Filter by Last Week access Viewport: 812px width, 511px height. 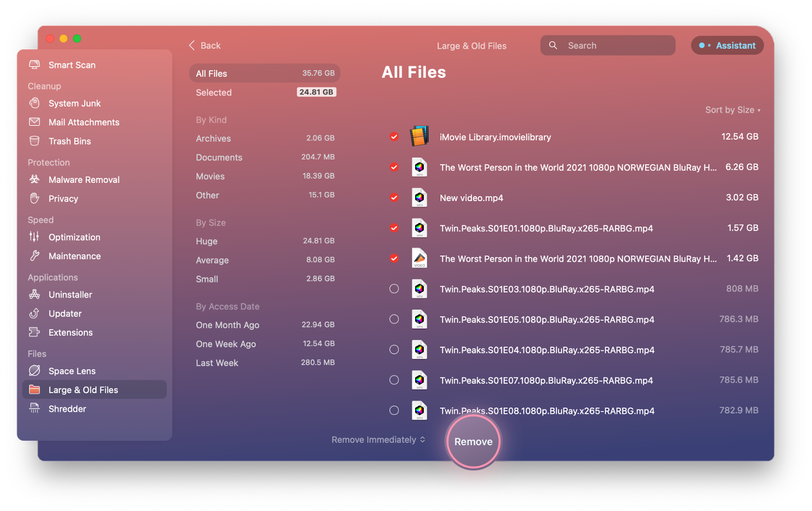264,363
